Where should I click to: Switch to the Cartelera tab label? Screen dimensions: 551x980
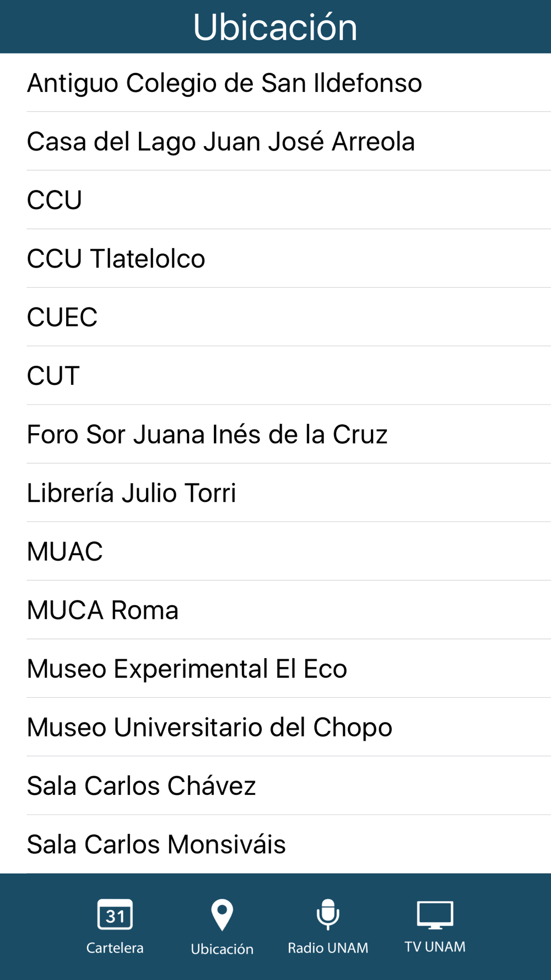click(115, 947)
